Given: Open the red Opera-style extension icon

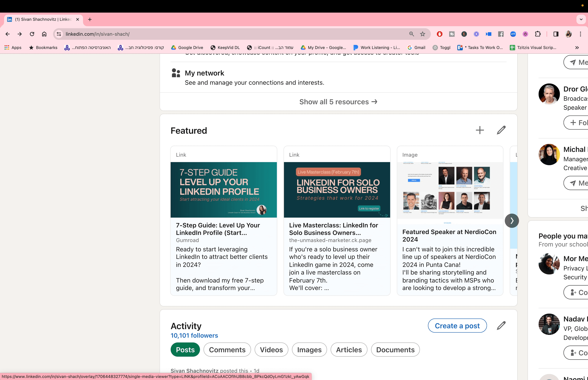Looking at the screenshot, I should pyautogui.click(x=439, y=34).
